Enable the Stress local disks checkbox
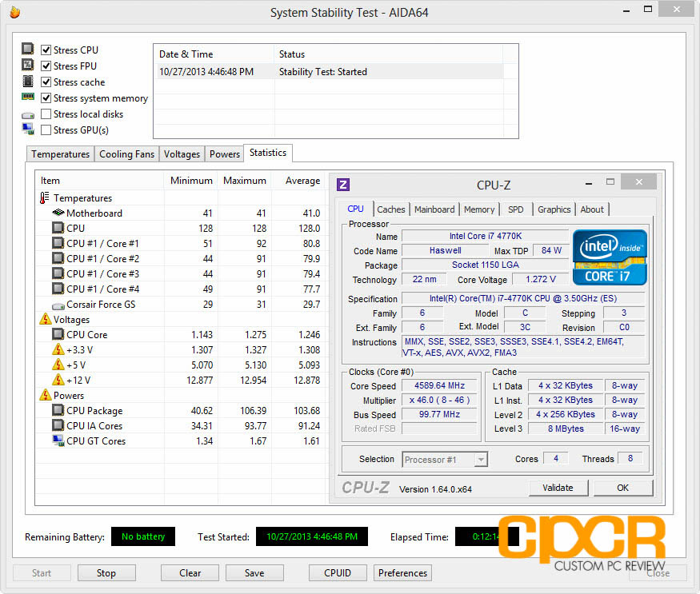Viewport: 700px width, 594px height. (46, 114)
